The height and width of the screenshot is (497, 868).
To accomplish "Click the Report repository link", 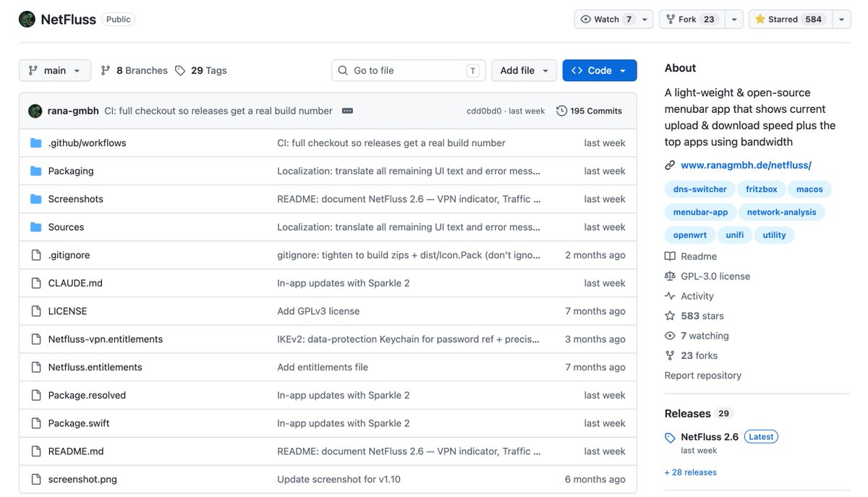I will tap(703, 375).
